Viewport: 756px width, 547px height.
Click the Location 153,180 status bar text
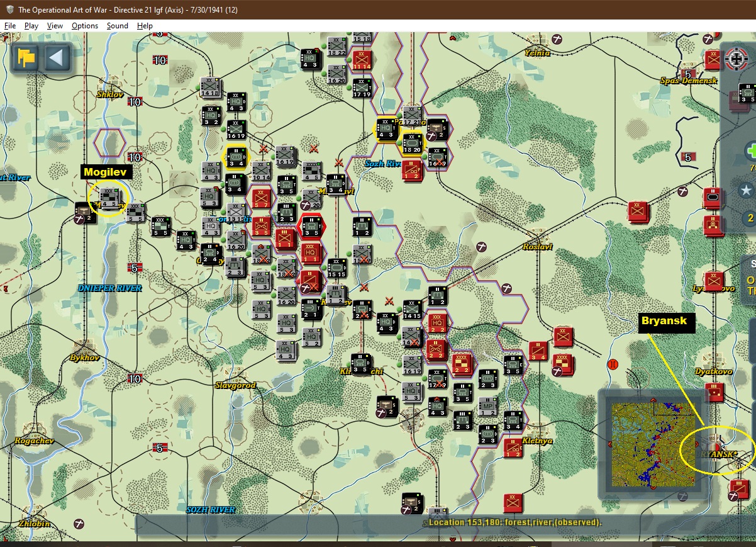click(x=514, y=522)
